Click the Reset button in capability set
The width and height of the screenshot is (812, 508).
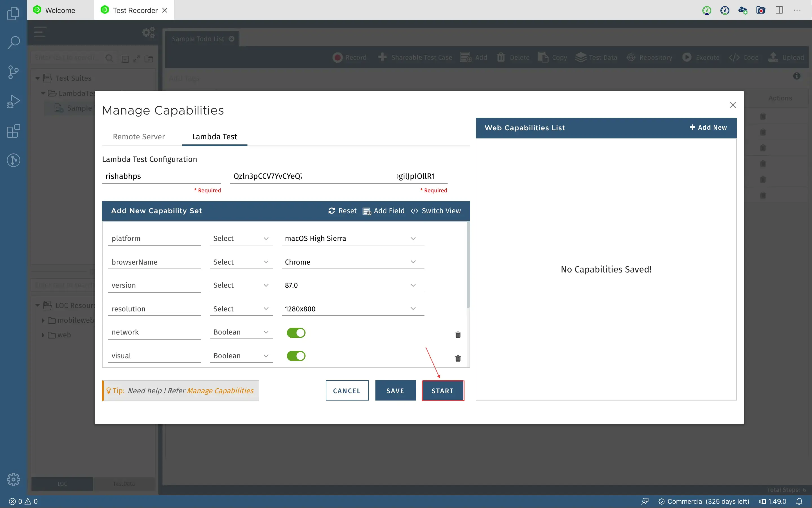(x=342, y=211)
